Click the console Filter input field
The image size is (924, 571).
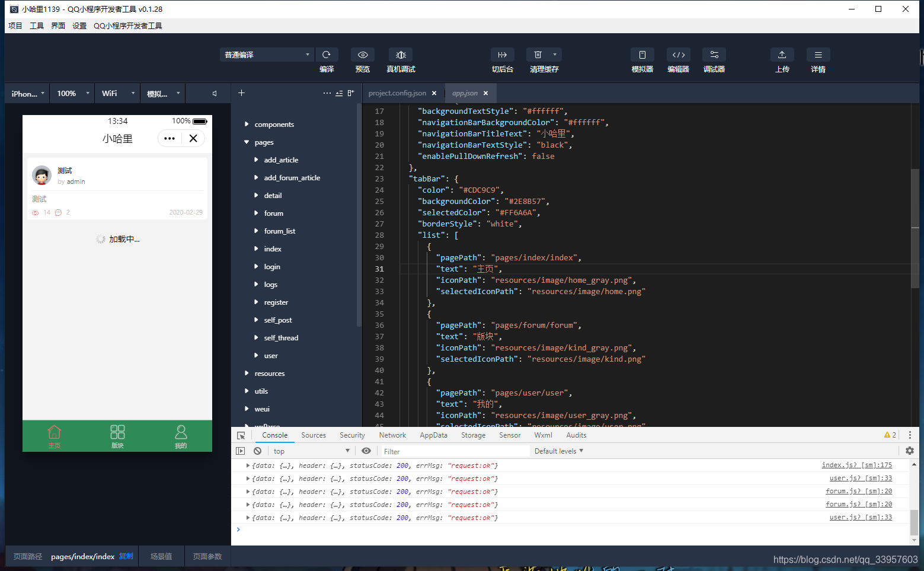point(455,451)
